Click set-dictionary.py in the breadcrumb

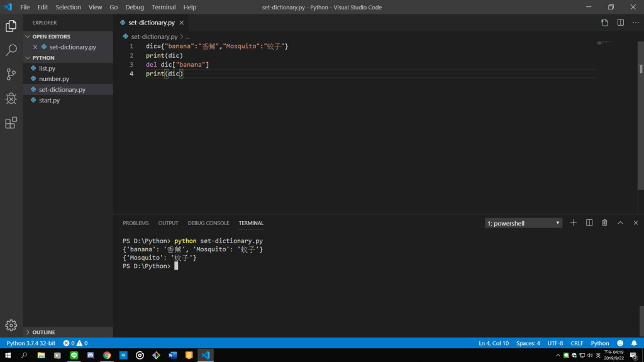(x=154, y=36)
